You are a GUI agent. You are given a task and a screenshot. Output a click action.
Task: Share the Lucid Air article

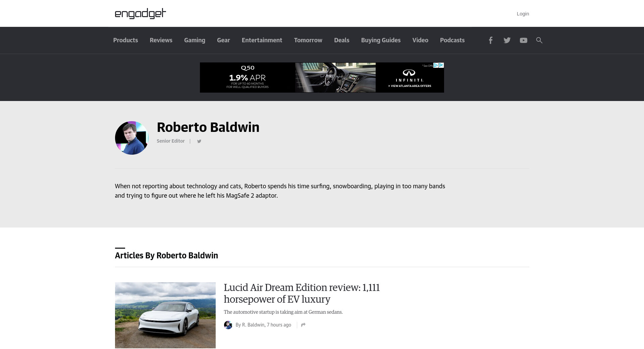point(303,325)
